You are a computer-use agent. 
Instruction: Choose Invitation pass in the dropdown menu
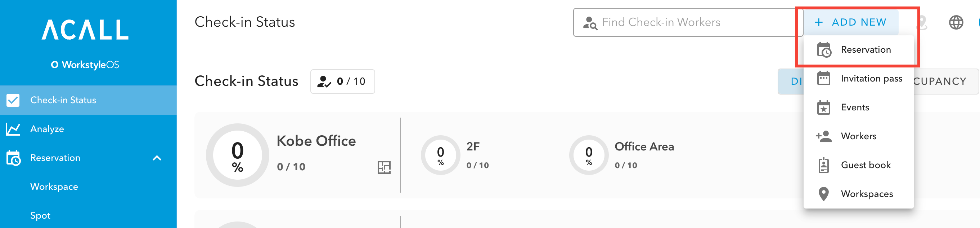point(858,79)
